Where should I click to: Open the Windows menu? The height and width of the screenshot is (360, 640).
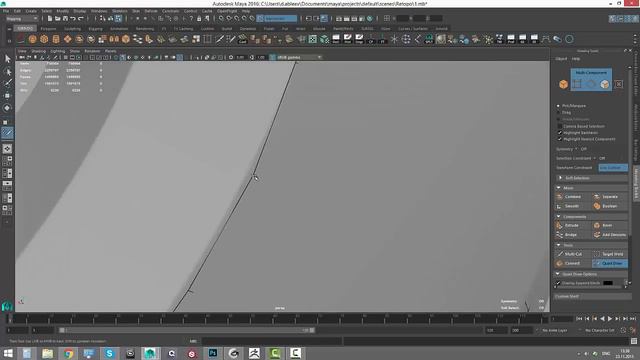coord(99,11)
